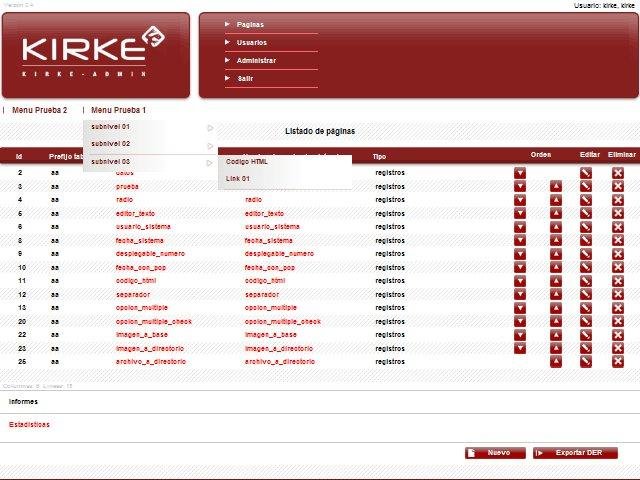The width and height of the screenshot is (640, 480).
Task: Move up the 'opcion_multiple' row
Action: [x=556, y=308]
